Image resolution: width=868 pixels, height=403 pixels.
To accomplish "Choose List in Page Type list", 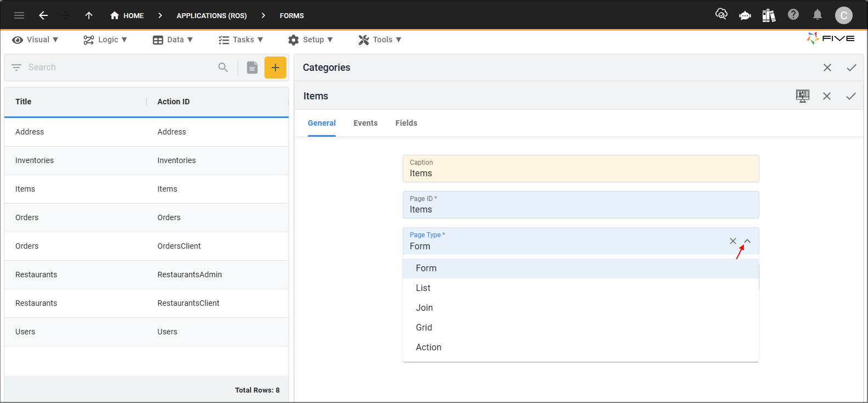I will tap(580, 288).
